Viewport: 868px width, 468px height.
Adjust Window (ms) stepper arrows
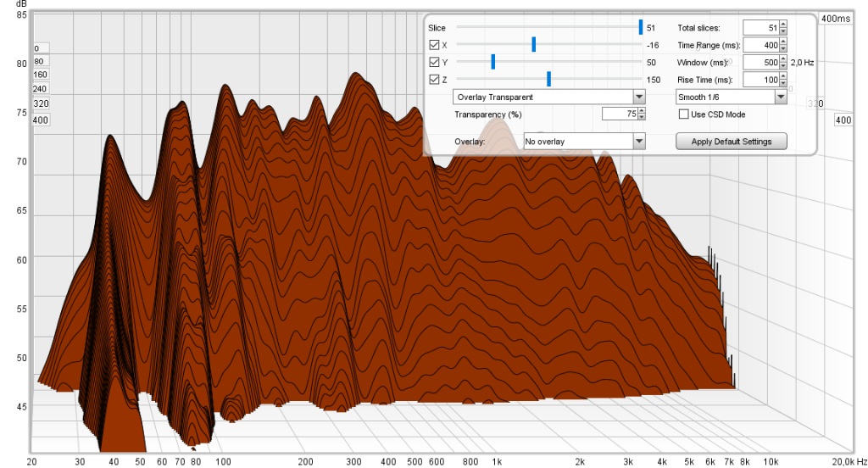pyautogui.click(x=783, y=63)
